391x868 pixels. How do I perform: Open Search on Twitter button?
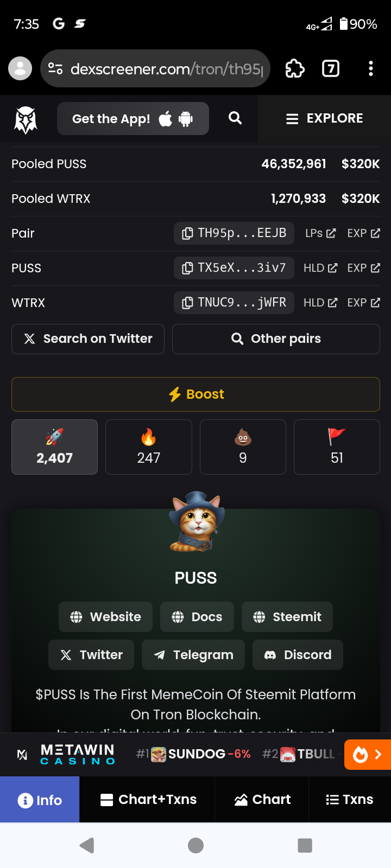(88, 339)
